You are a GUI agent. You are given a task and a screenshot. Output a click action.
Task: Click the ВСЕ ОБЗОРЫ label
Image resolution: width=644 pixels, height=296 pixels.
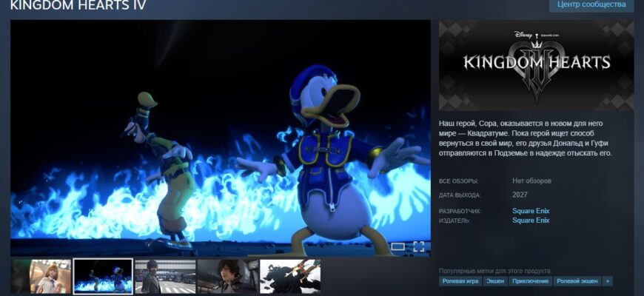pyautogui.click(x=458, y=181)
